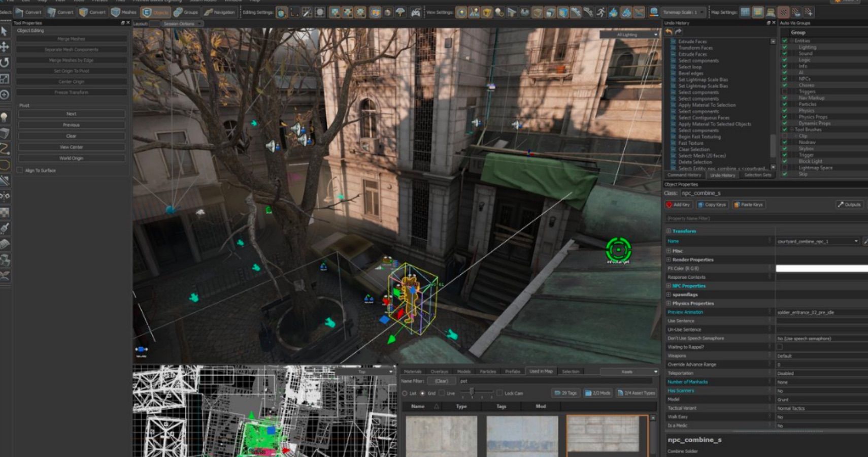Select the Rotate tool in left toolbar

[5, 62]
